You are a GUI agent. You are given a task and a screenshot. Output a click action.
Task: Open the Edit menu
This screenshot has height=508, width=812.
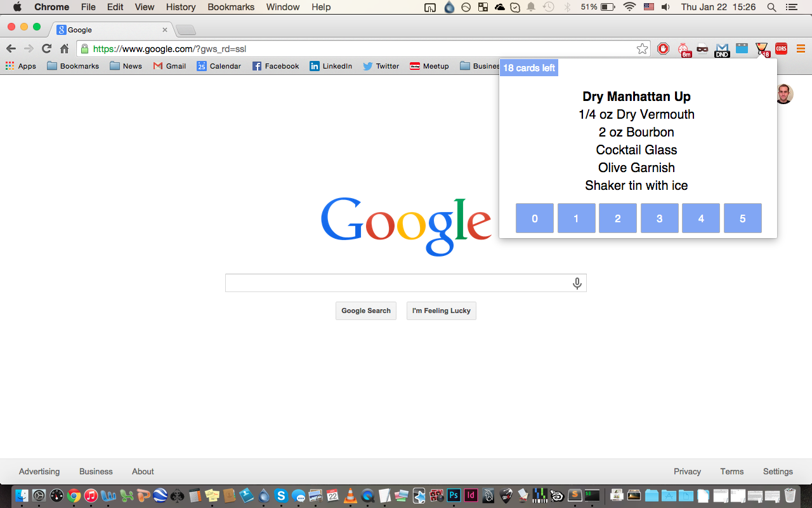pyautogui.click(x=115, y=7)
